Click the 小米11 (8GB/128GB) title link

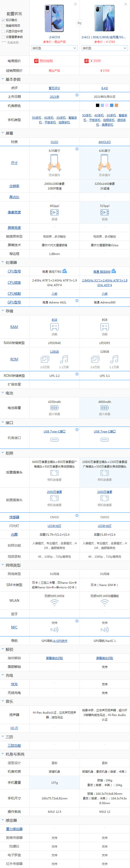103,37
